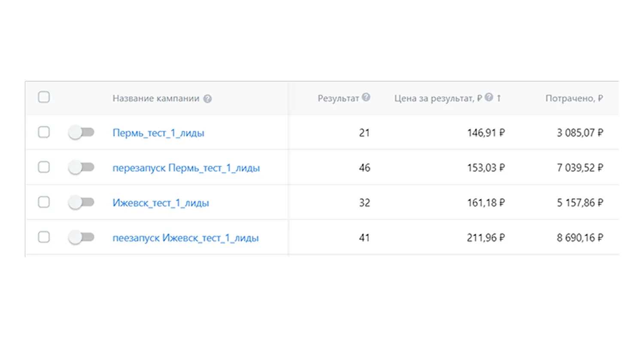Open пеезапуск Ижевск_тест_1_лиды campaign link
This screenshot has height=337, width=644.
click(x=185, y=238)
